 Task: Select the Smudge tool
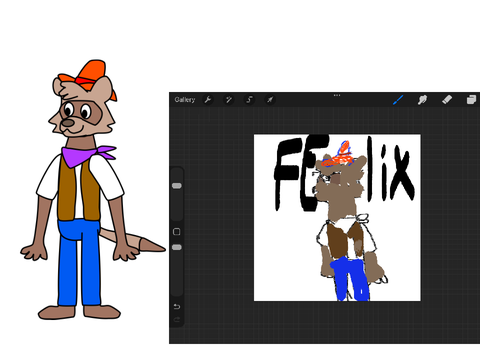point(422,100)
